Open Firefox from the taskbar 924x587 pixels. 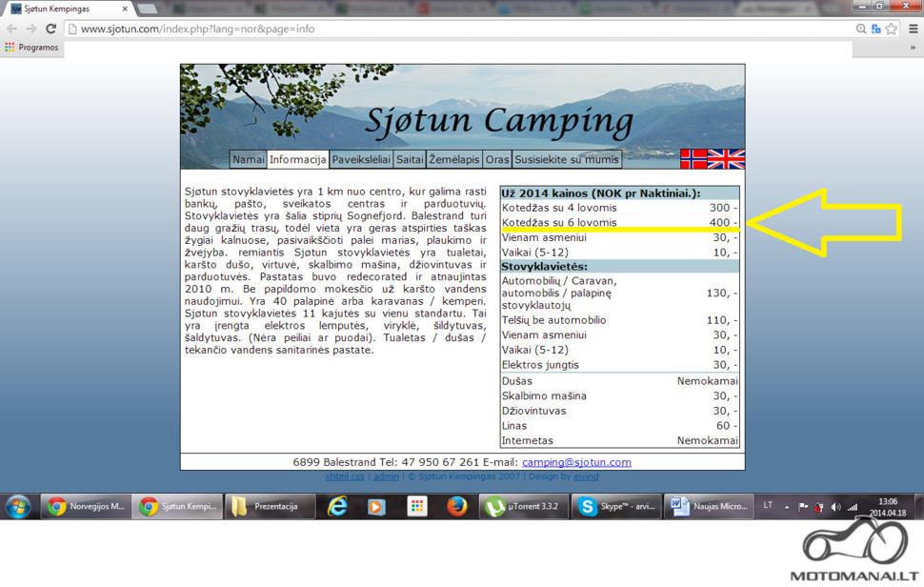tap(456, 506)
